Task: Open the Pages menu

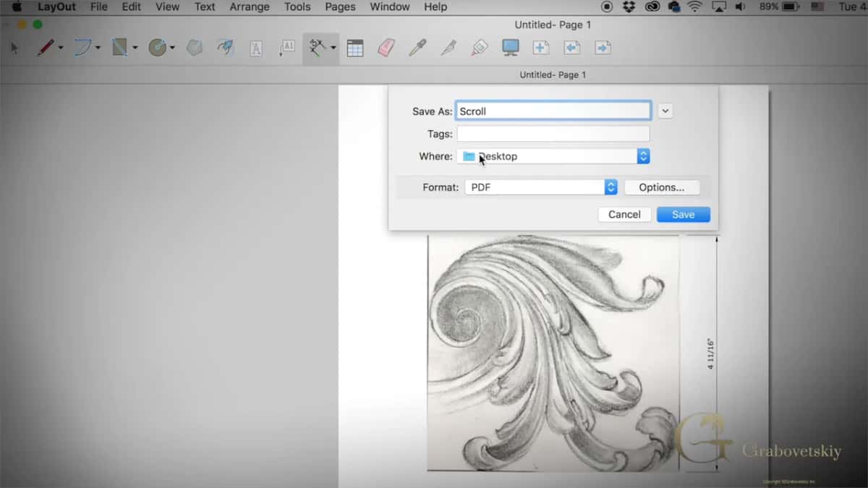Action: tap(340, 7)
